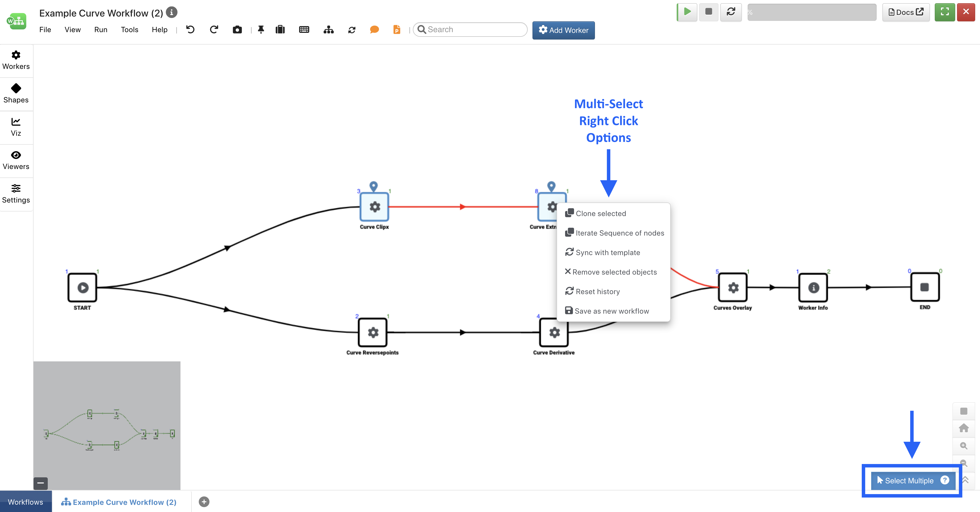This screenshot has width=980, height=512.
Task: Click the Add Worker button
Action: click(563, 30)
